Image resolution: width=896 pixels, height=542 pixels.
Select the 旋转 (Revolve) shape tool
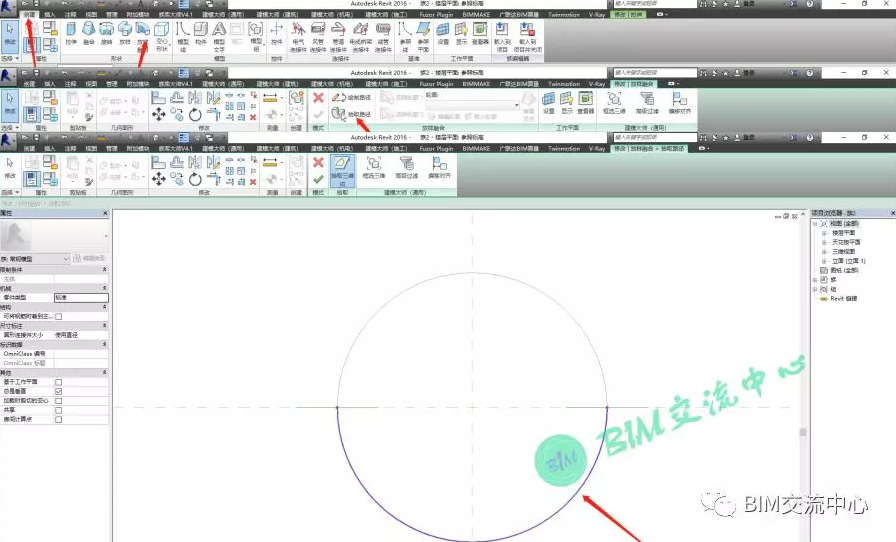[x=106, y=33]
